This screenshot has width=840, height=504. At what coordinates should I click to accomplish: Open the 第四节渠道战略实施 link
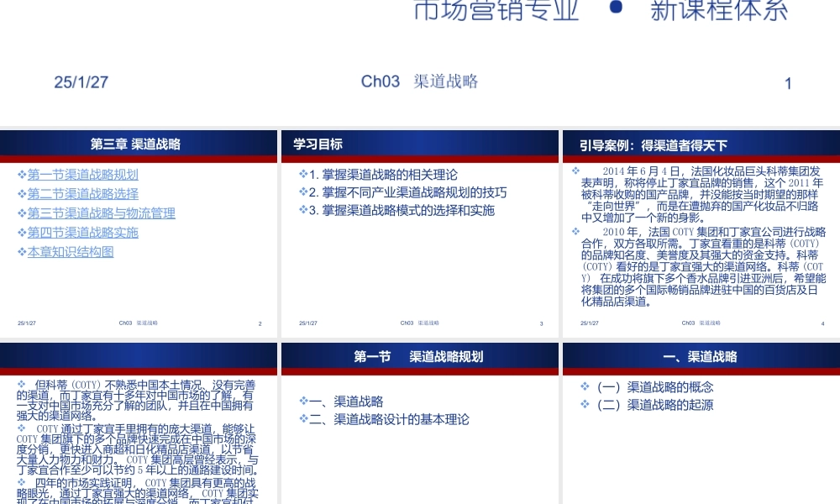tap(82, 233)
